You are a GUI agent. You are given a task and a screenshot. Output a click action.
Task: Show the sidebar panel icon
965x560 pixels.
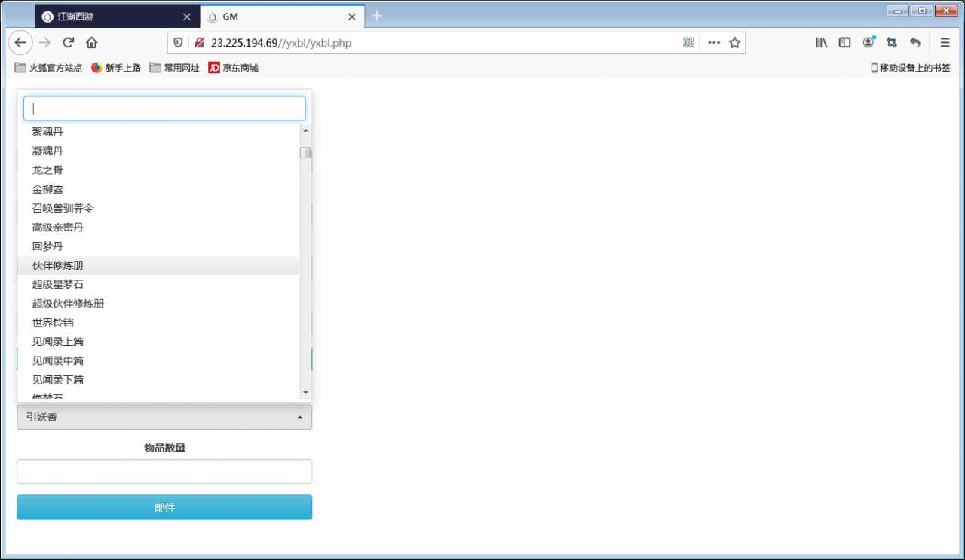coord(845,43)
